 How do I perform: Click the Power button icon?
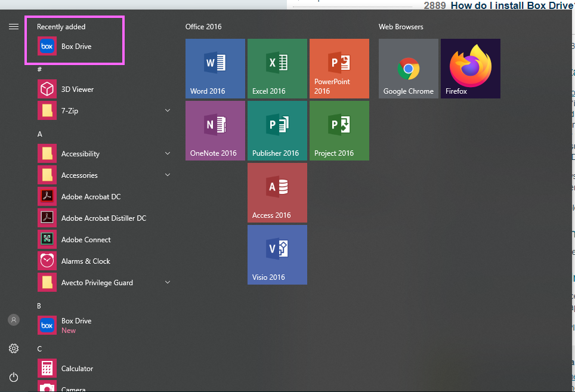(14, 377)
